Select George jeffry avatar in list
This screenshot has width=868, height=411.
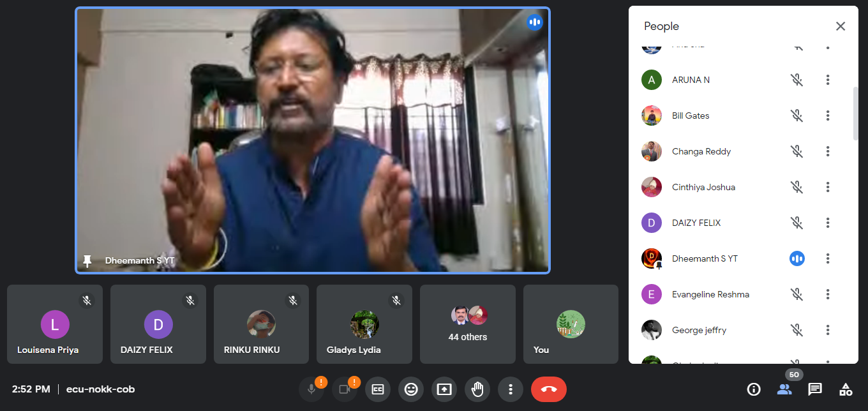coord(652,330)
